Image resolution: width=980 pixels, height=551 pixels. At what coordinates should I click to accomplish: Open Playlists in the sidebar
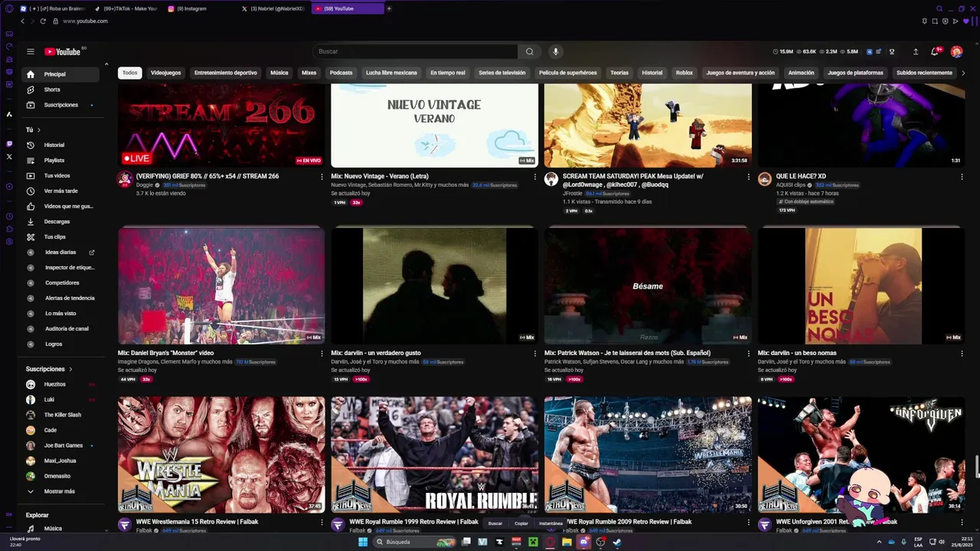coord(61,160)
